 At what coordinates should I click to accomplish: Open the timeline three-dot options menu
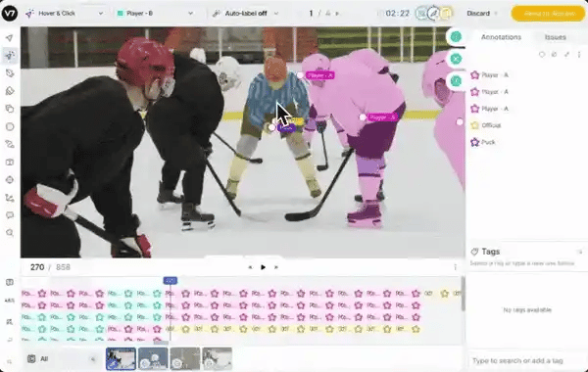(x=455, y=267)
